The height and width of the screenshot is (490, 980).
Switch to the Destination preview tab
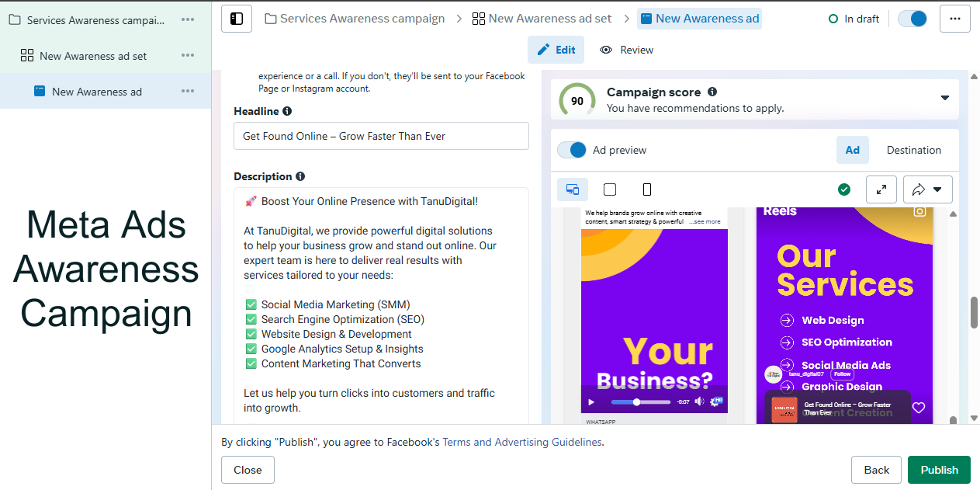click(913, 150)
